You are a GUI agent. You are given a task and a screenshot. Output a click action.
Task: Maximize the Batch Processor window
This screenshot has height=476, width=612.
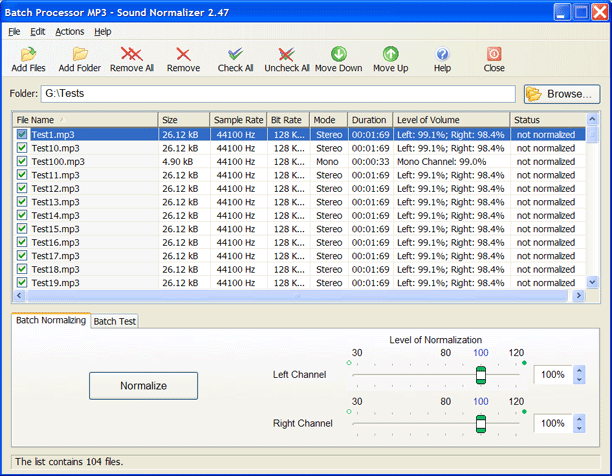(x=581, y=12)
